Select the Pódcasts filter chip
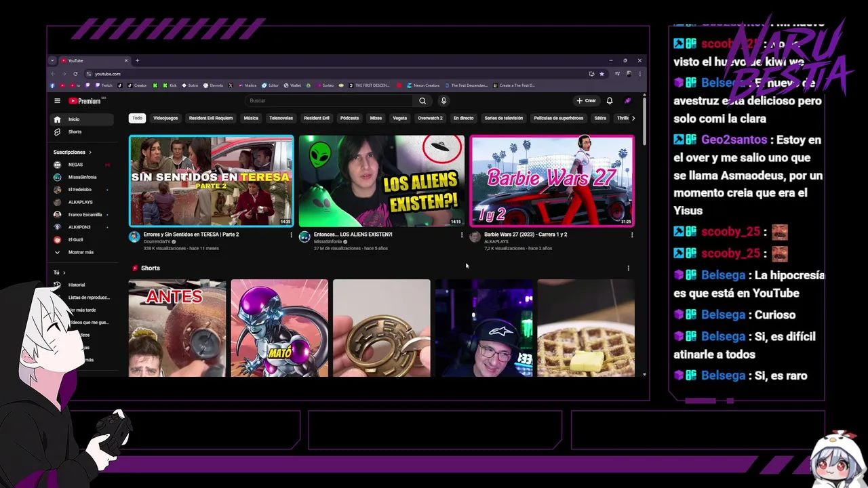868x488 pixels. click(x=349, y=118)
